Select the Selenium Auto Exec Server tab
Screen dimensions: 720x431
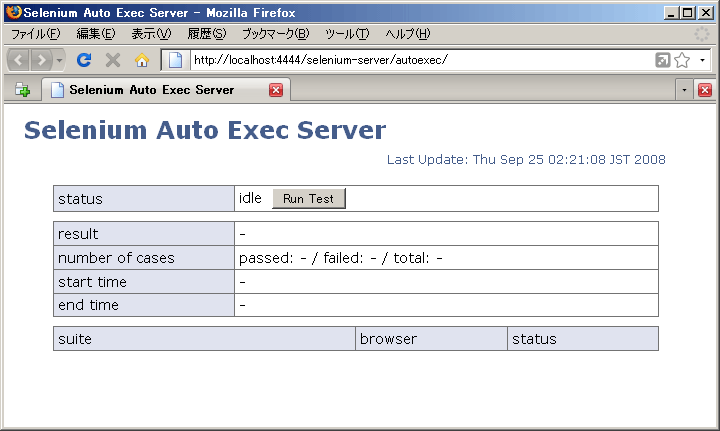tap(150, 90)
